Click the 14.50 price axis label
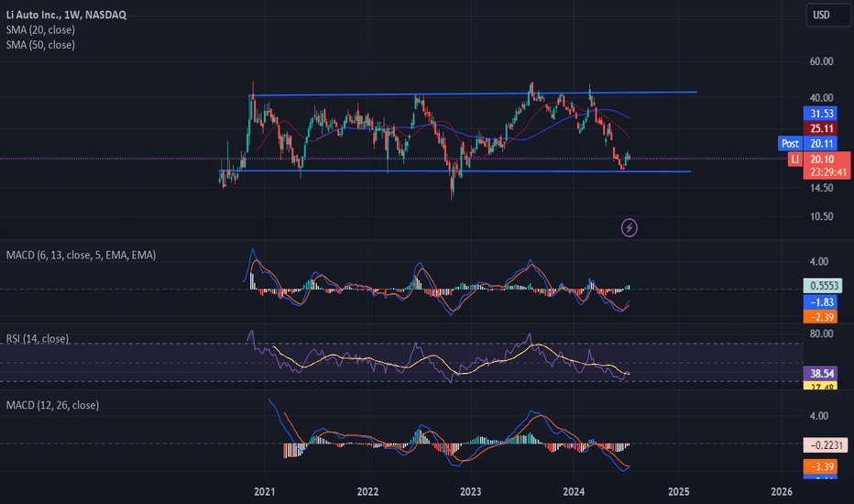This screenshot has height=504, width=854. (x=821, y=188)
